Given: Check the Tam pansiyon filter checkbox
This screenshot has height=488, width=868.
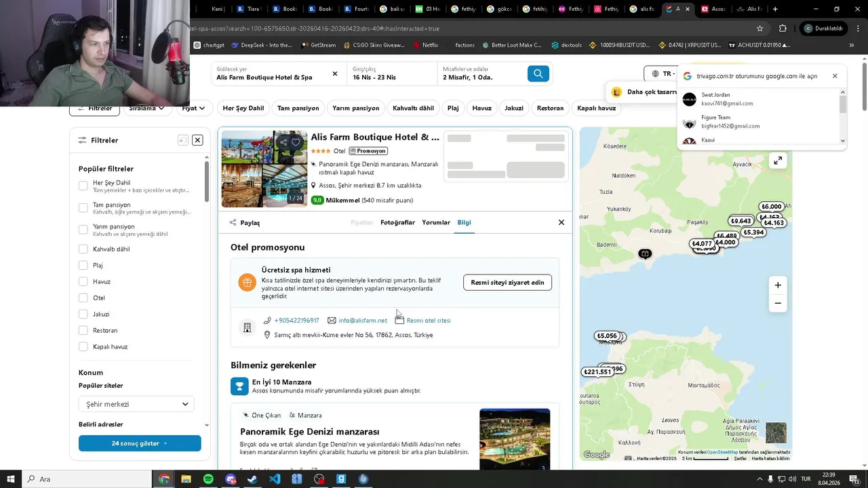Looking at the screenshot, I should [83, 207].
